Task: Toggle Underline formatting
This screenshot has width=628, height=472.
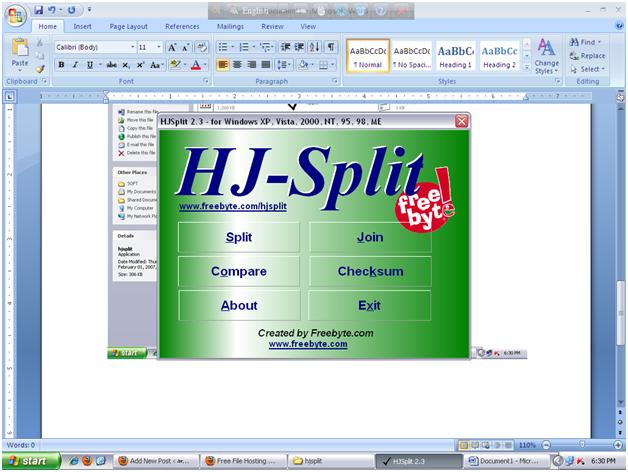Action: point(90,65)
